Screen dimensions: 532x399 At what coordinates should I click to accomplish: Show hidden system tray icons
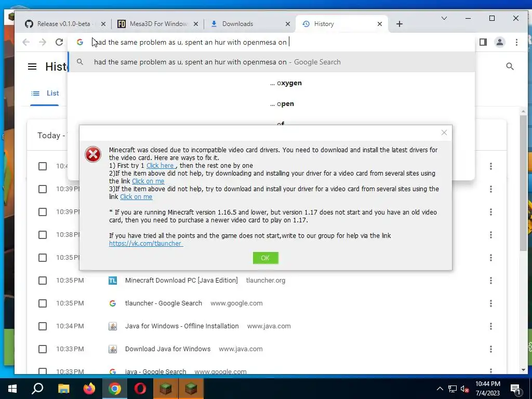point(440,389)
